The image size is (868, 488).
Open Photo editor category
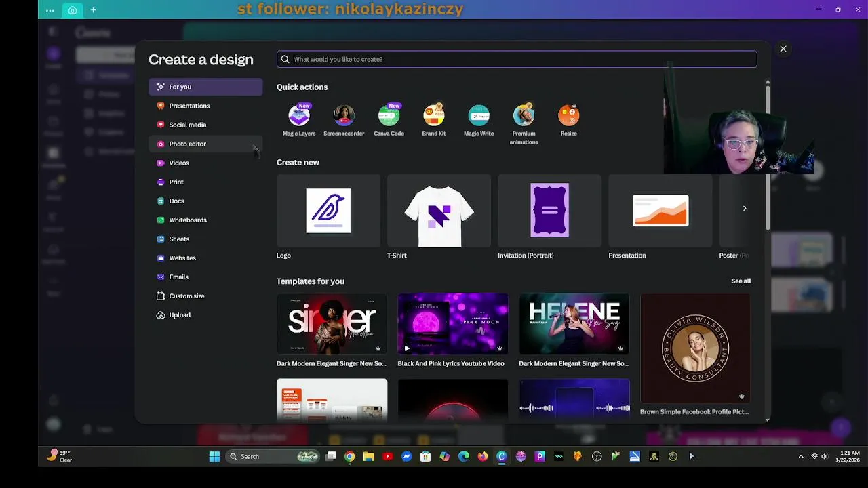coord(205,144)
